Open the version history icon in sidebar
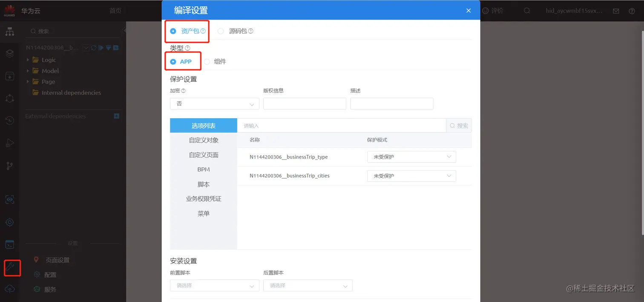This screenshot has height=302, width=644. pyautogui.click(x=9, y=120)
